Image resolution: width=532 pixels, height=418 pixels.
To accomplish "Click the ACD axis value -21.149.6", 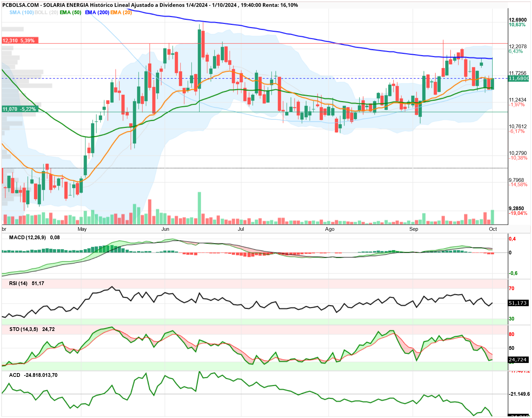I will click(x=520, y=394).
